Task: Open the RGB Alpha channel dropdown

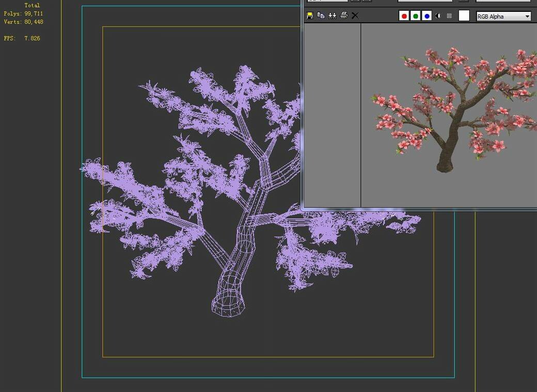Action: coord(527,16)
